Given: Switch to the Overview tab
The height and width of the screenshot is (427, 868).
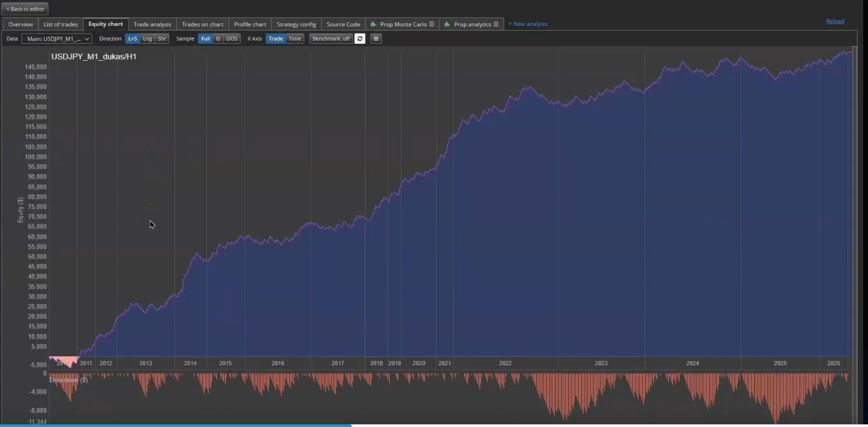Looking at the screenshot, I should 21,24.
